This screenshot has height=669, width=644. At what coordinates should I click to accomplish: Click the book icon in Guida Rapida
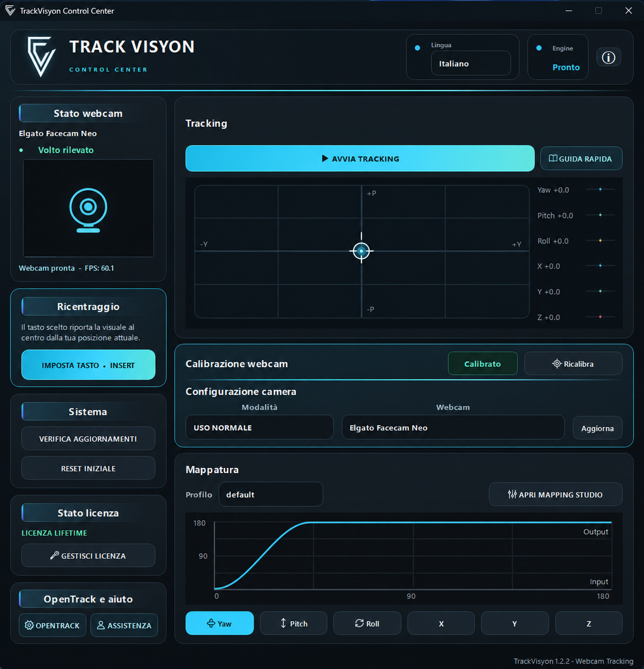(552, 159)
